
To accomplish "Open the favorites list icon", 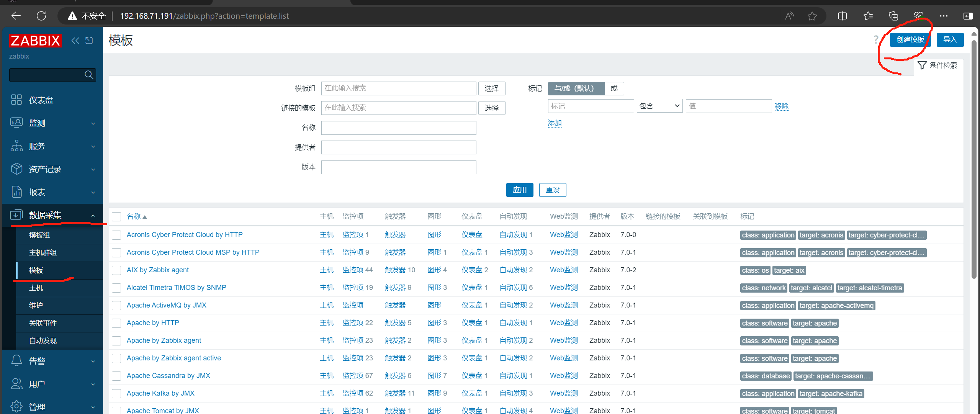I will click(x=868, y=16).
